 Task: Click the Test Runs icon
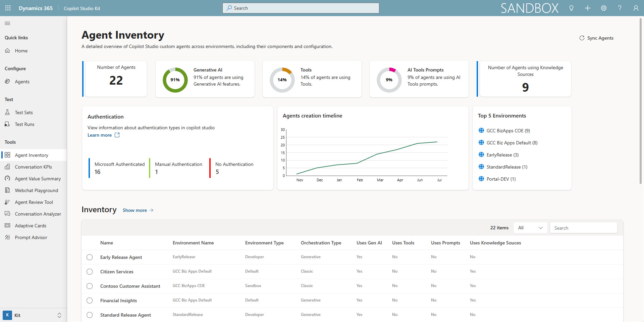7,124
